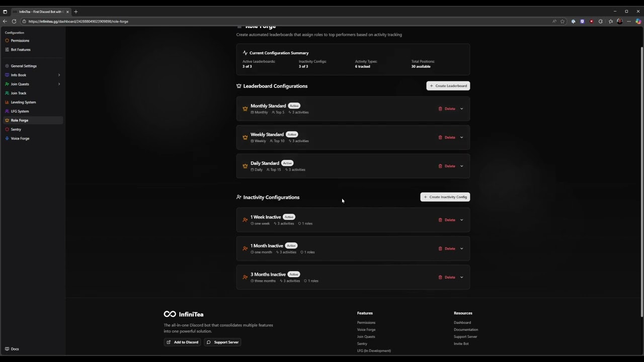The height and width of the screenshot is (362, 644).
Task: Open the Copilot icon in browser toolbar
Action: point(638,22)
